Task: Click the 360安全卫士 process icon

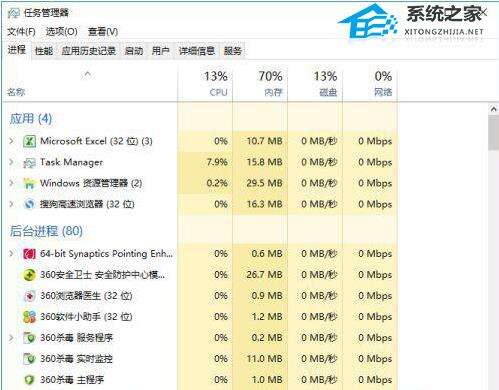Action: pos(29,275)
